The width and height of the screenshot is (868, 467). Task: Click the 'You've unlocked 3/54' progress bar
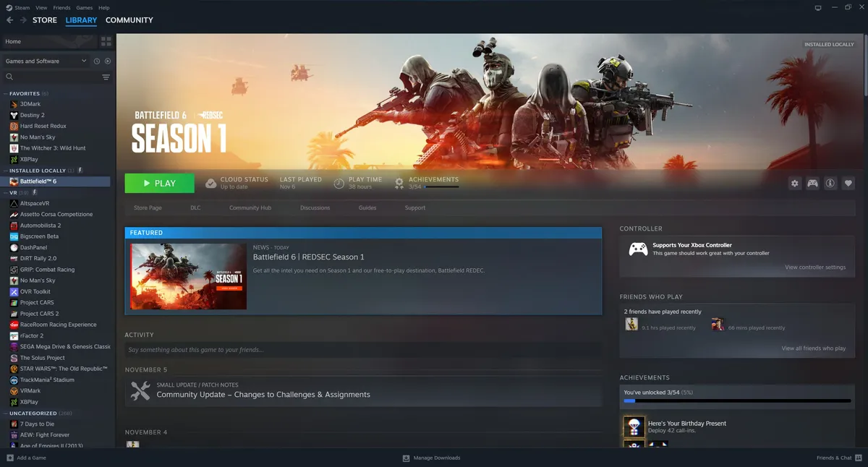coord(738,400)
